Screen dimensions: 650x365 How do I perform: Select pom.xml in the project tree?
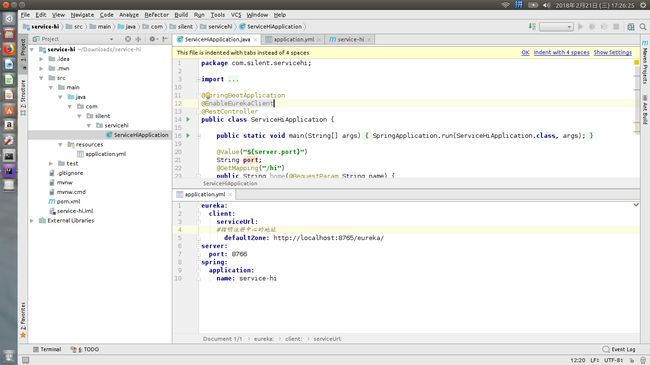coord(64,202)
